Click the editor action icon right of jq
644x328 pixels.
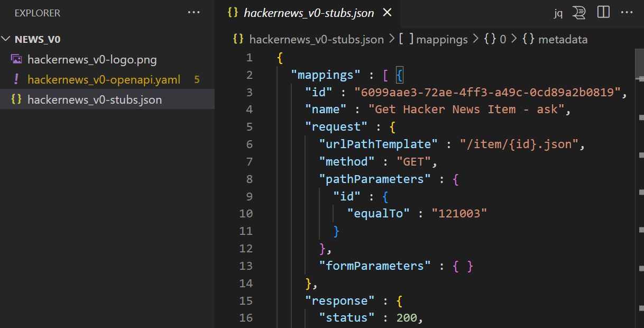579,13
